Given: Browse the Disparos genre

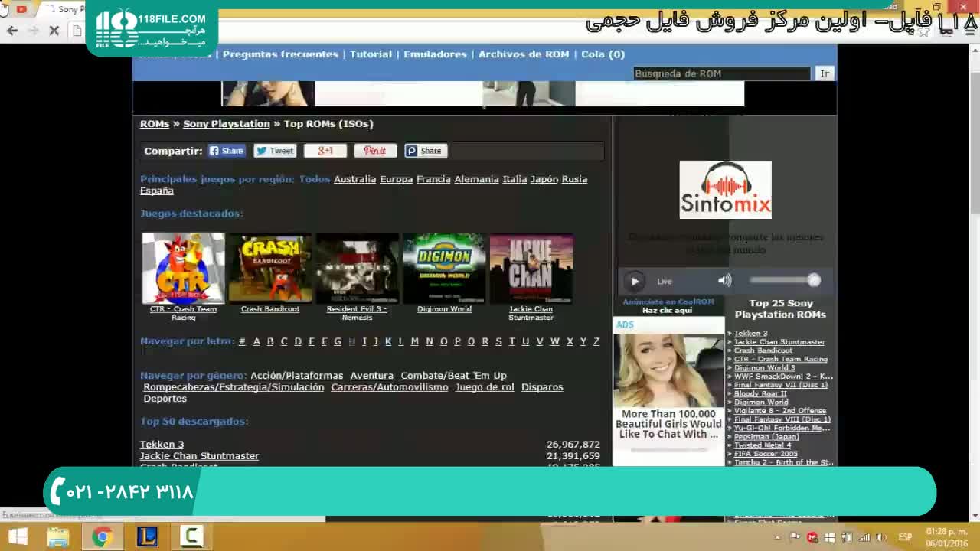Looking at the screenshot, I should (x=542, y=387).
